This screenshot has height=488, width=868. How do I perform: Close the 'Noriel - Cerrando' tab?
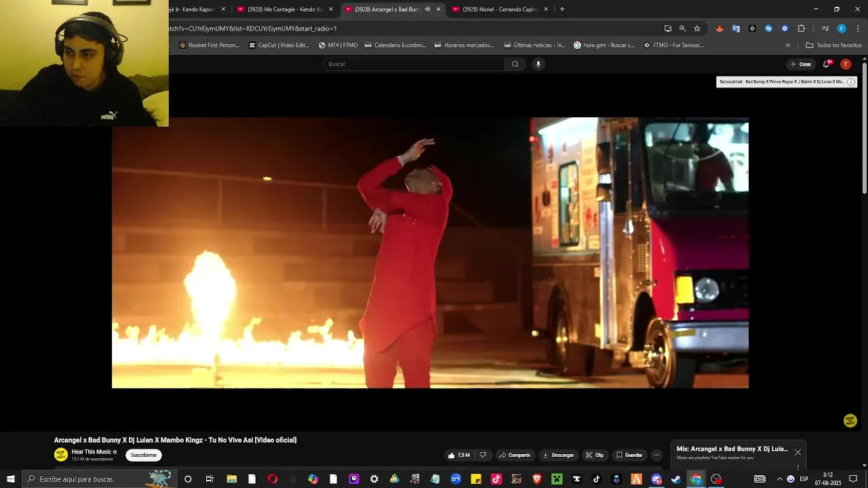pos(545,9)
